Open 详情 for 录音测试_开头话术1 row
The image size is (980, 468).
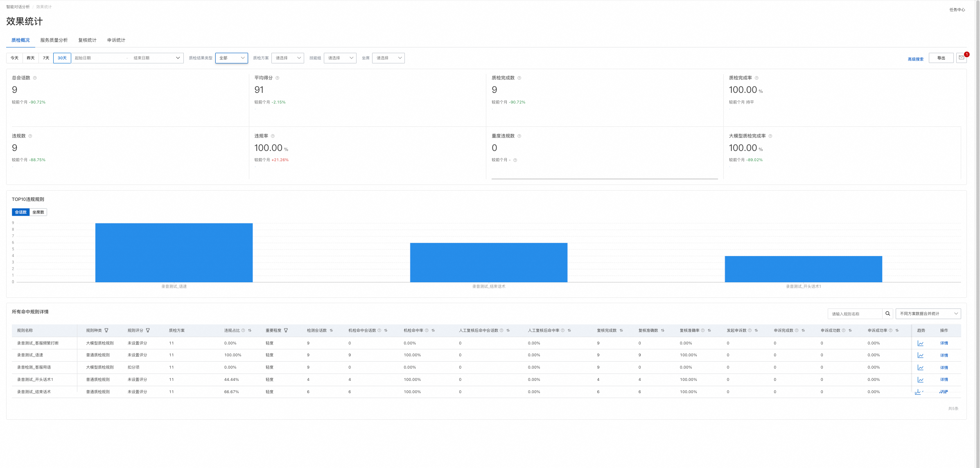(944, 380)
